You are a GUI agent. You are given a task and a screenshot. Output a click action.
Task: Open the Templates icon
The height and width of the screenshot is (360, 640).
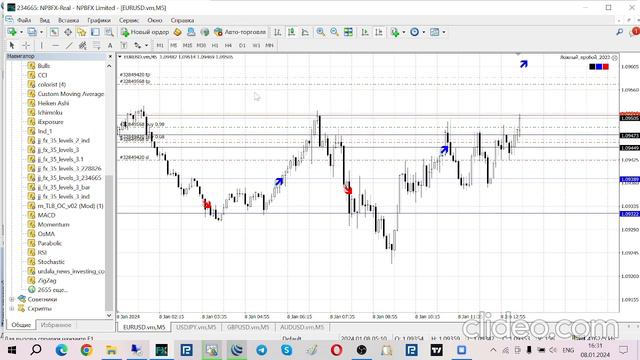point(435,32)
